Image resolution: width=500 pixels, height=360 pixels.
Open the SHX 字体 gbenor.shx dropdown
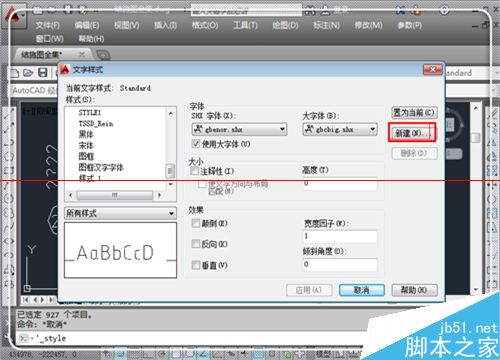(239, 129)
